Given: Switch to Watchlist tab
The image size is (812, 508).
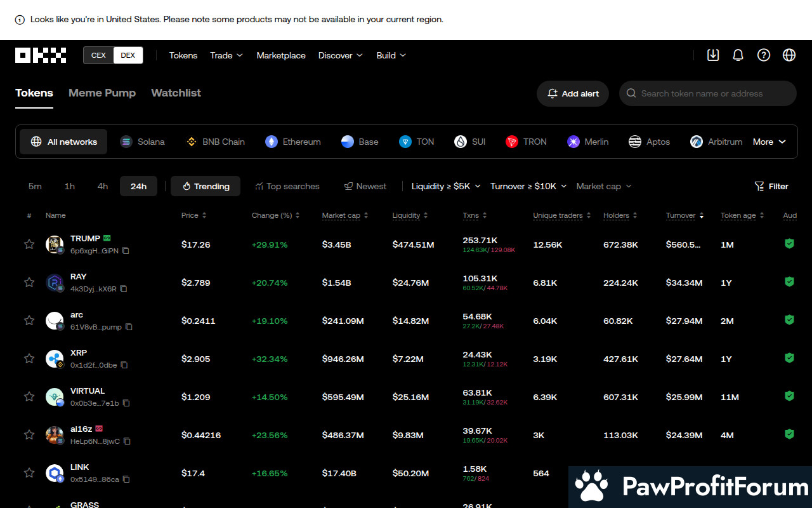Looking at the screenshot, I should click(x=176, y=93).
